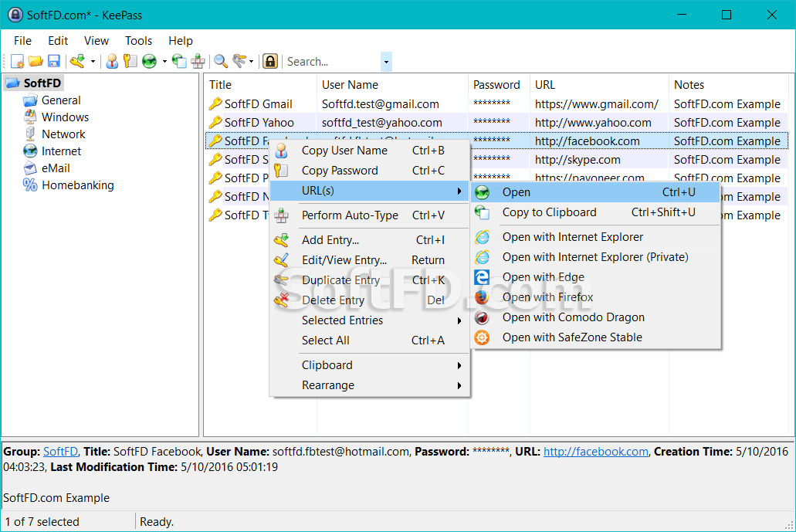This screenshot has width=796, height=532.
Task: Click the Copy URL to Clipboard toolbar icon
Action: tap(179, 62)
